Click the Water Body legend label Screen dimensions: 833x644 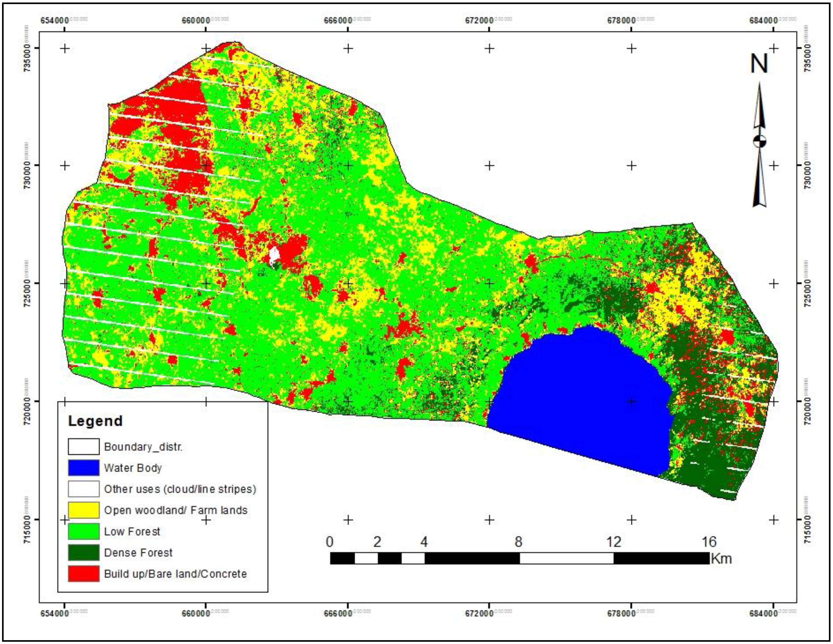[133, 468]
